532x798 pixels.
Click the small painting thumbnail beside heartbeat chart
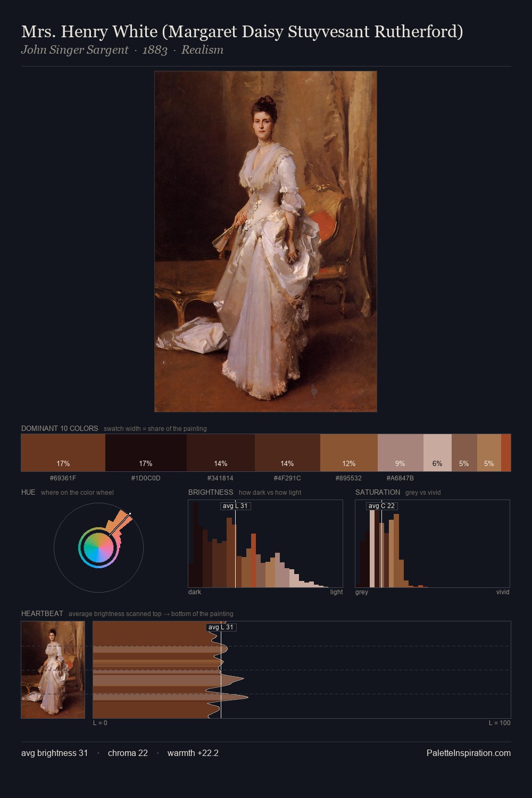[x=53, y=670]
